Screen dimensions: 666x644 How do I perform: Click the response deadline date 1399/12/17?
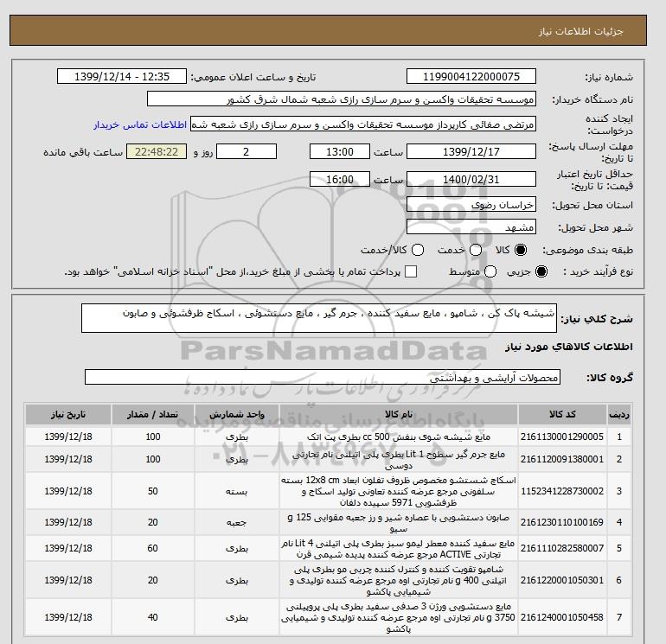[x=471, y=151]
